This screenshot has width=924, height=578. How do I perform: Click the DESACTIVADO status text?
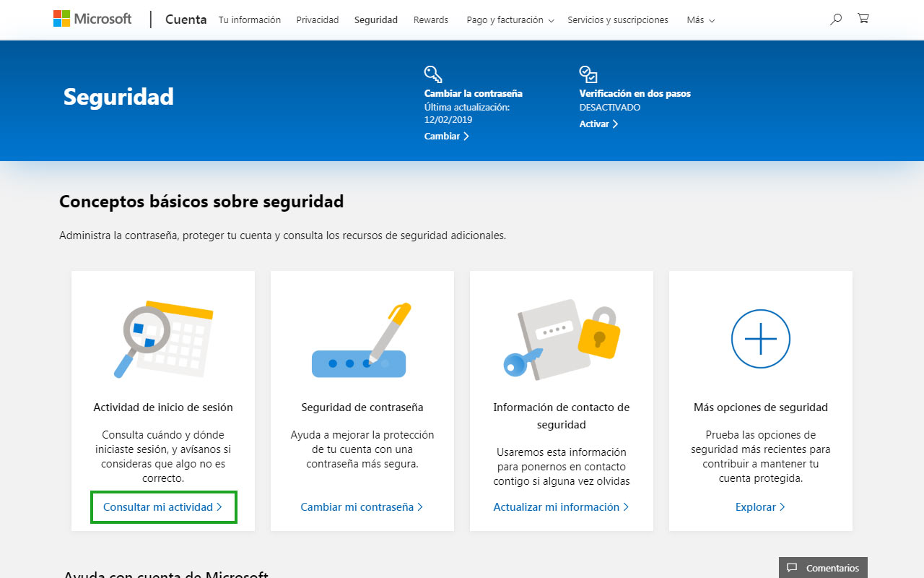(610, 107)
